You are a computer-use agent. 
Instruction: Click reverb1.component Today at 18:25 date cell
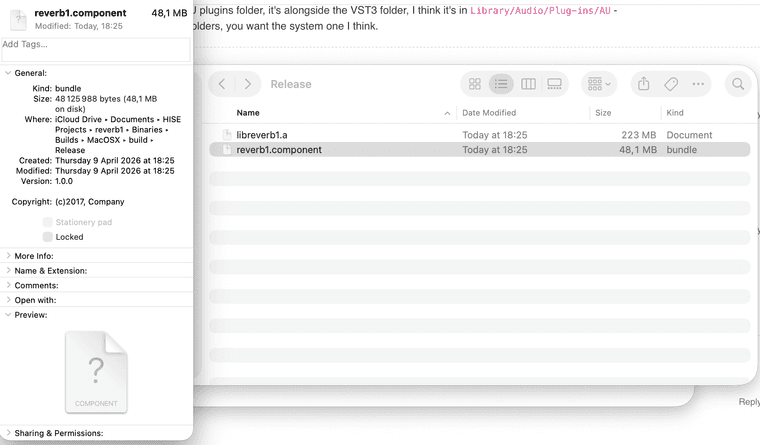click(494, 150)
